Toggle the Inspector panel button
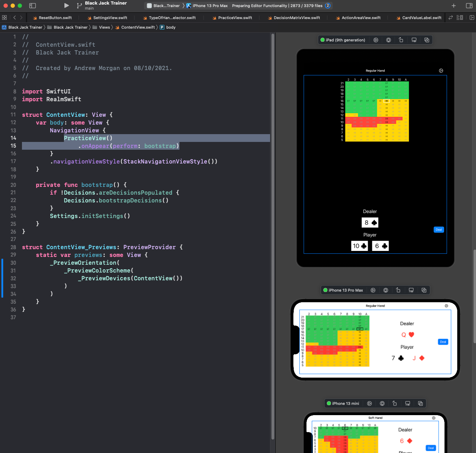Viewport: 476px width, 453px height. point(469,6)
